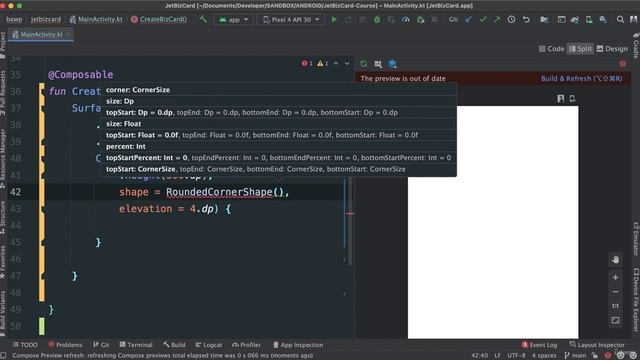Zoom out preview with minus icon
The image size is (640, 360).
coord(616,292)
